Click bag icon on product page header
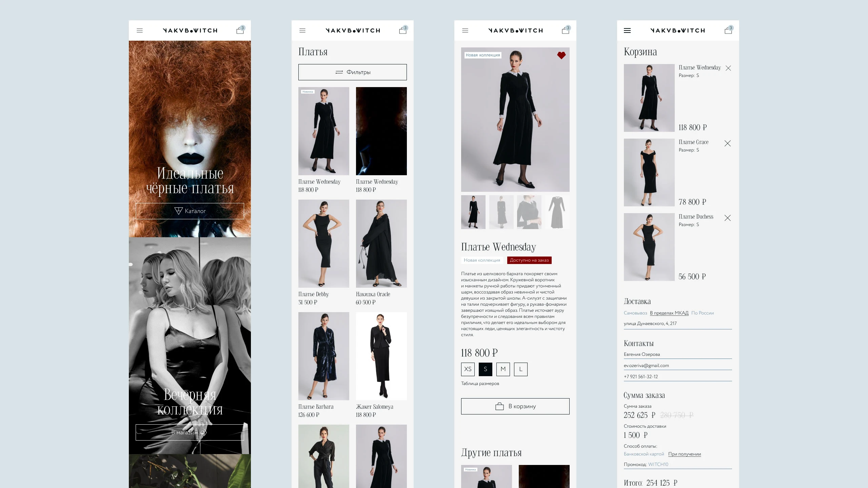Image resolution: width=868 pixels, height=488 pixels. 565,30
